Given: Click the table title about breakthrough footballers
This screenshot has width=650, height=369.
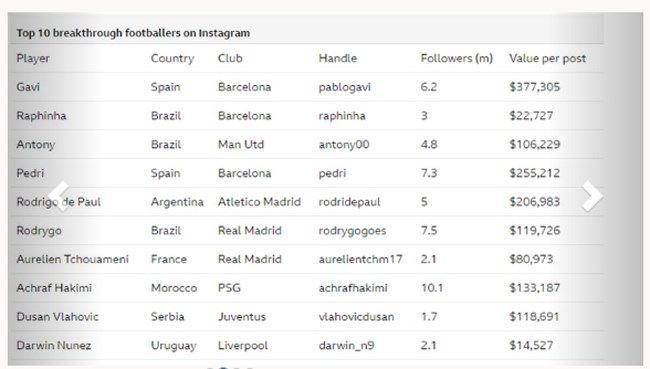Looking at the screenshot, I should [133, 33].
